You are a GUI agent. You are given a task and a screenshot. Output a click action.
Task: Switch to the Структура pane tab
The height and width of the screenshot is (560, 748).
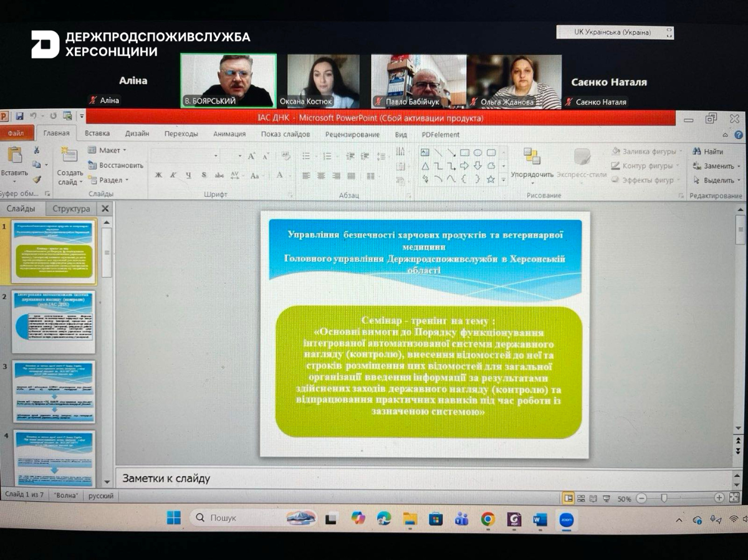point(71,209)
